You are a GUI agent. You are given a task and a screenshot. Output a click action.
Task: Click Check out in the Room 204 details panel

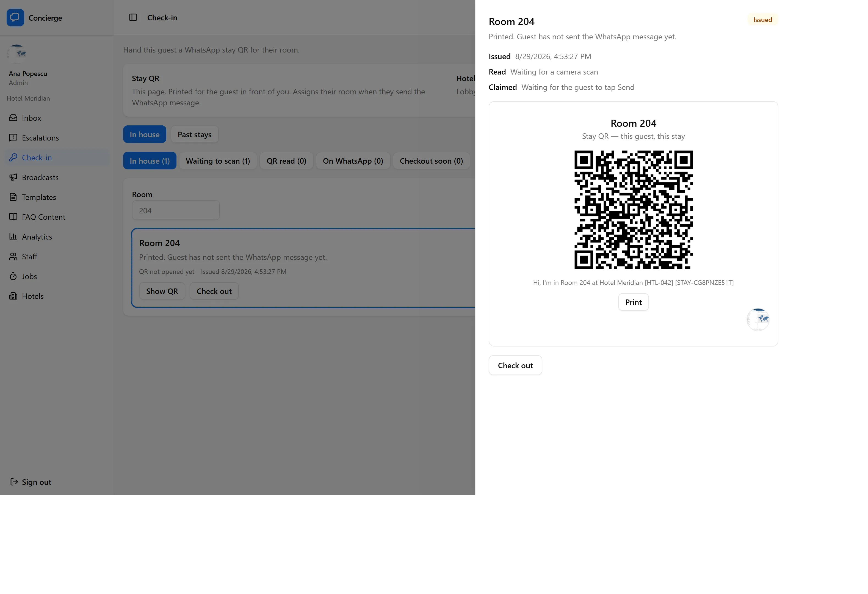click(515, 365)
